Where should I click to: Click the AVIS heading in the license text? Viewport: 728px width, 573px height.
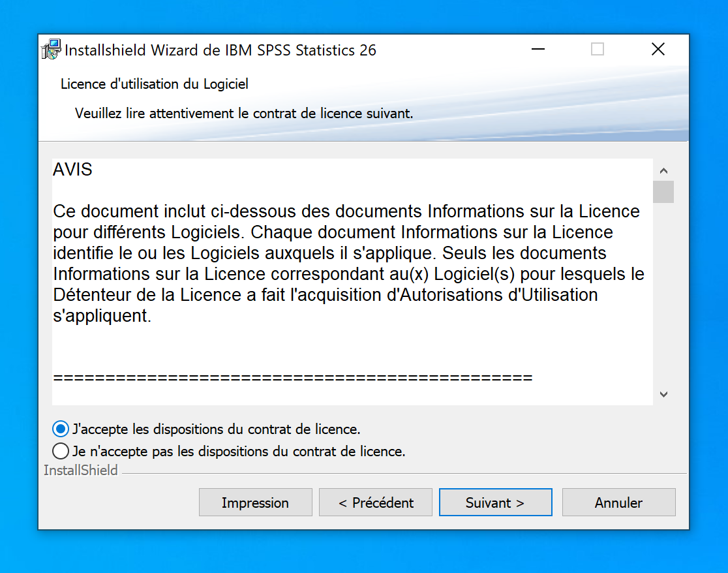pos(72,170)
